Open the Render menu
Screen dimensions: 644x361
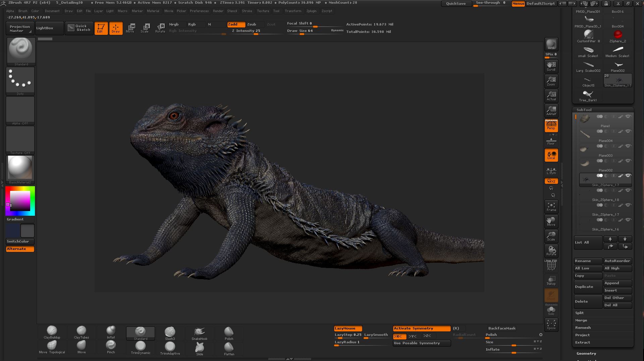tap(218, 11)
